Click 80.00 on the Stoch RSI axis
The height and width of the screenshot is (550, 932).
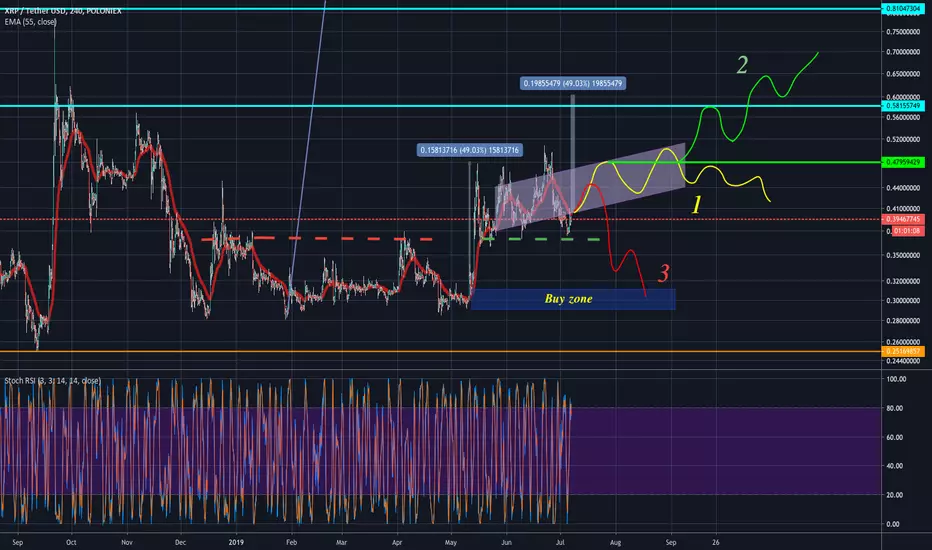895,408
